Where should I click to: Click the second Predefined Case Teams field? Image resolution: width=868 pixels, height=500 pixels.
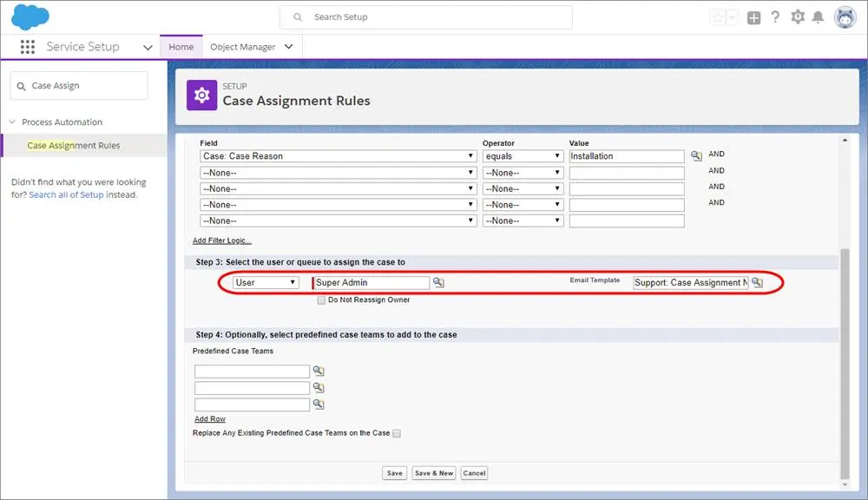coord(252,388)
